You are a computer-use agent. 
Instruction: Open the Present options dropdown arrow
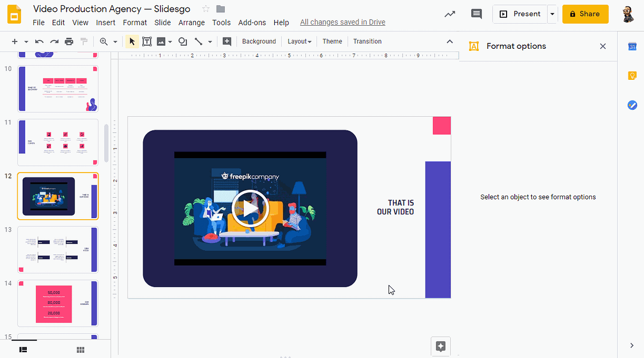pyautogui.click(x=552, y=14)
